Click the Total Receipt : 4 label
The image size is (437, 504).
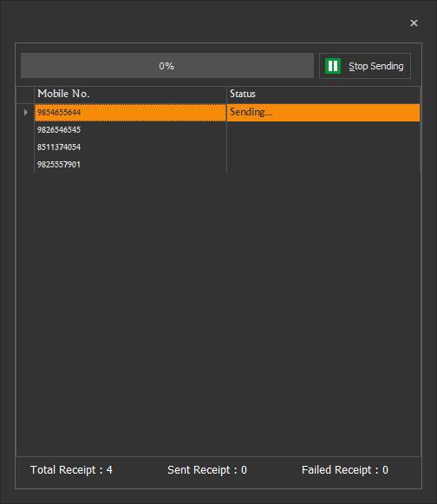tap(71, 470)
